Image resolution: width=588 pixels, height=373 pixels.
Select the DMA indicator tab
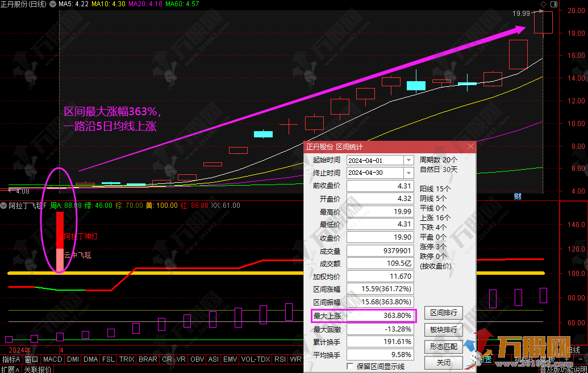coord(91,359)
